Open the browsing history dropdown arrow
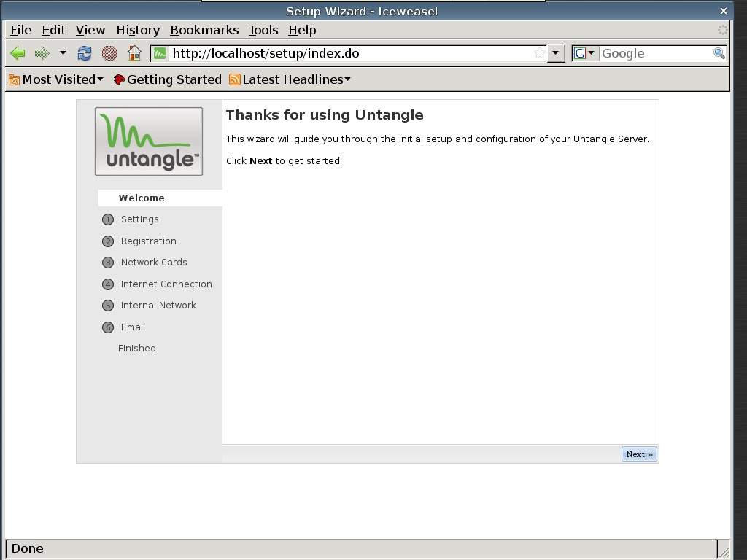Screen dimensions: 747x560 click(x=62, y=52)
